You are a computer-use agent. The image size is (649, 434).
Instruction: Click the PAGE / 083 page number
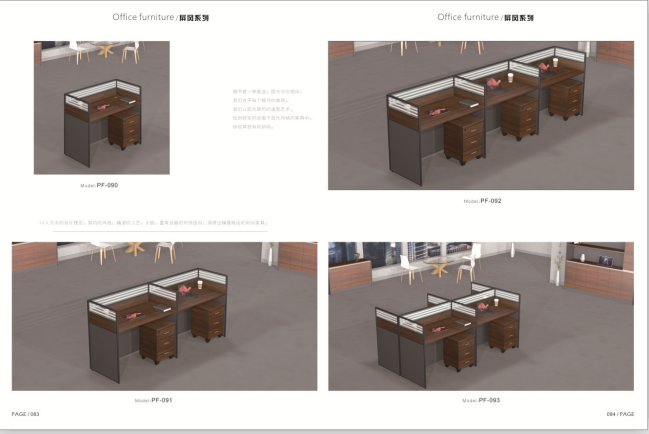tap(25, 413)
